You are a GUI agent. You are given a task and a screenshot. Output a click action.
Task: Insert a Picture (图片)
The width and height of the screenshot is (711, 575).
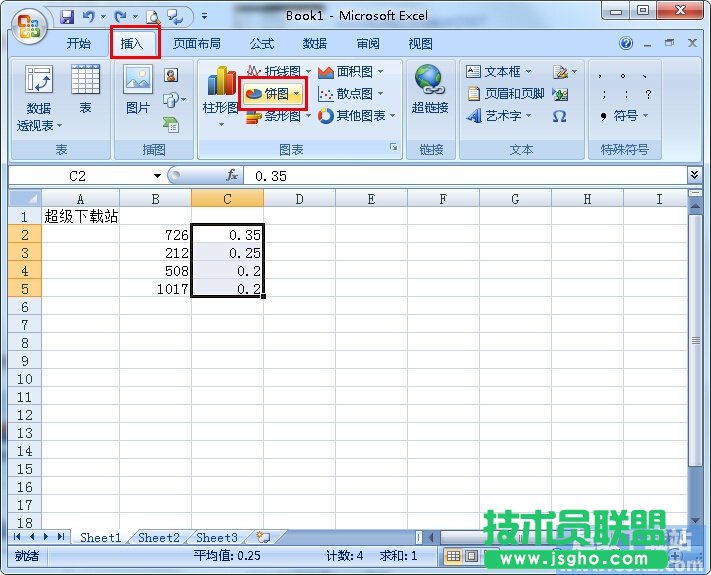click(x=137, y=90)
